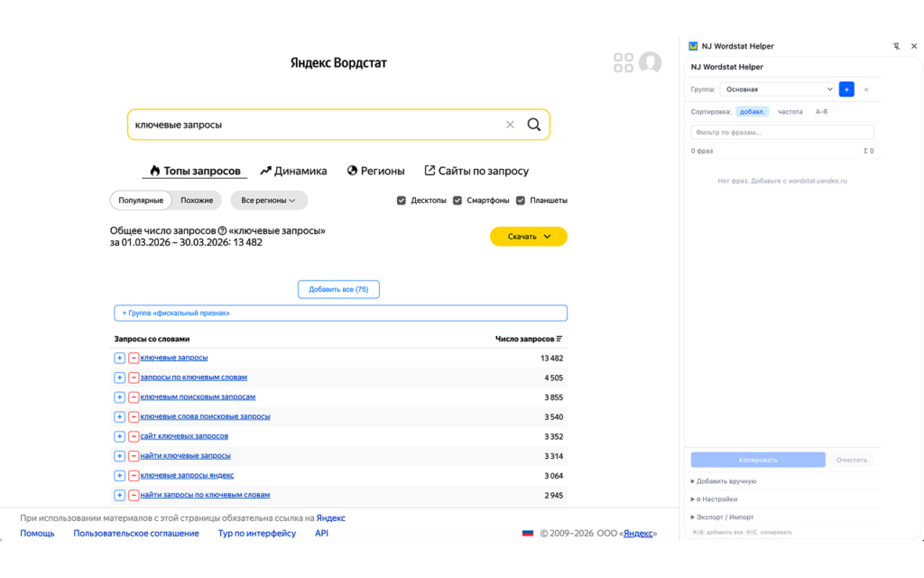Open the Yandex services grid icon

[624, 62]
